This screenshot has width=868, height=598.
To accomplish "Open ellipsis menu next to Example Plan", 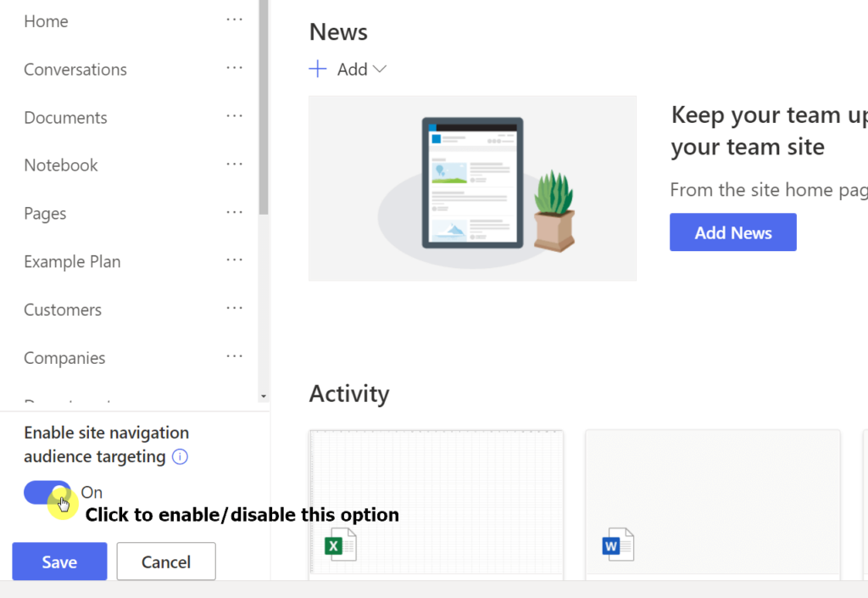I will click(x=234, y=260).
